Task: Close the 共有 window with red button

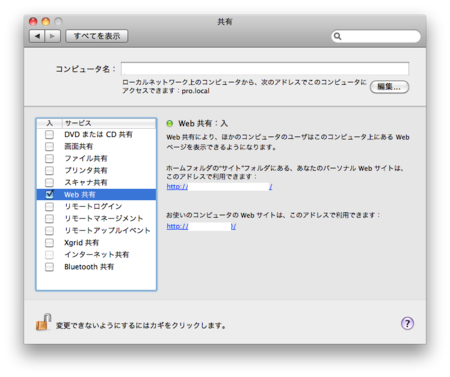Action: tap(33, 22)
